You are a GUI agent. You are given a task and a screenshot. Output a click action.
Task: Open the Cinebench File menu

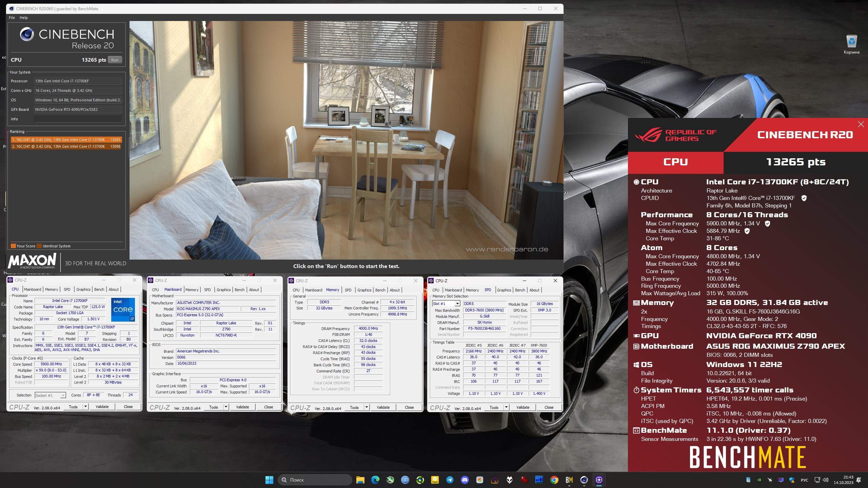12,18
